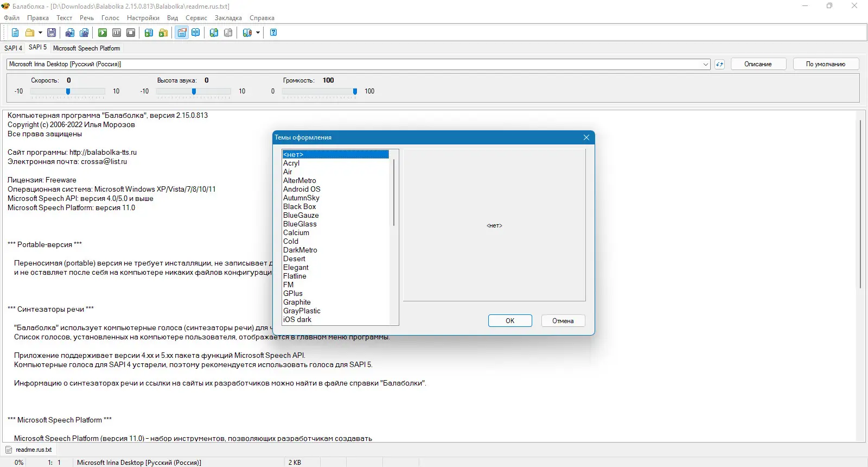Toggle the highlighted notepad panel toolbar icon
The width and height of the screenshot is (868, 467).
pos(182,33)
